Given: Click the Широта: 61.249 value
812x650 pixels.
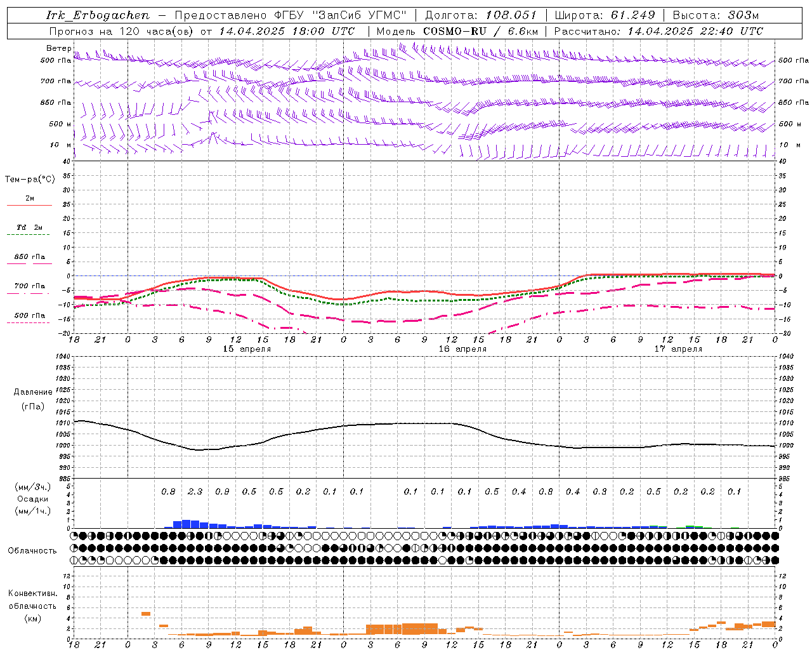Looking at the screenshot, I should tap(605, 15).
